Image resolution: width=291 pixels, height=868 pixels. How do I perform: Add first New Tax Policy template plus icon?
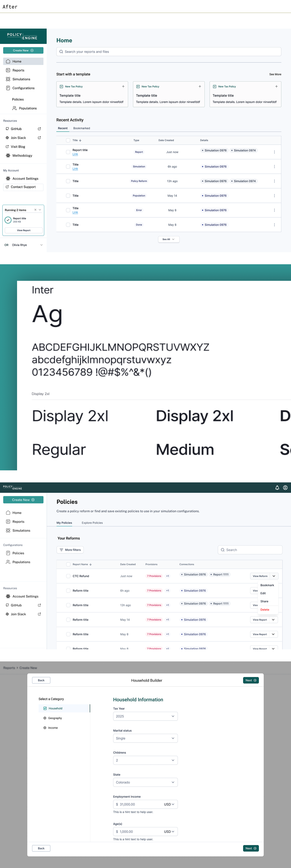tap(123, 86)
